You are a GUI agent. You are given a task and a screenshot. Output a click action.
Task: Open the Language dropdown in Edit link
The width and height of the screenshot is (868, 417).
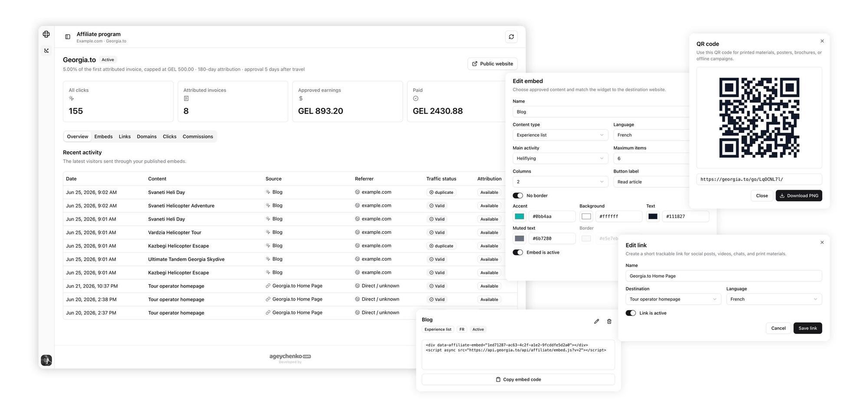pos(774,299)
